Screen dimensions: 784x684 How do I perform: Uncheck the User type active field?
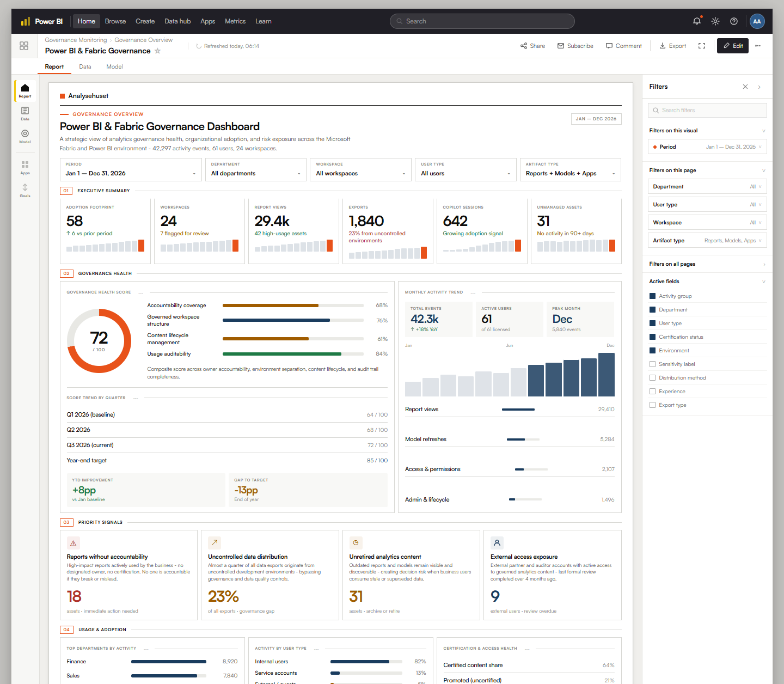tap(652, 323)
